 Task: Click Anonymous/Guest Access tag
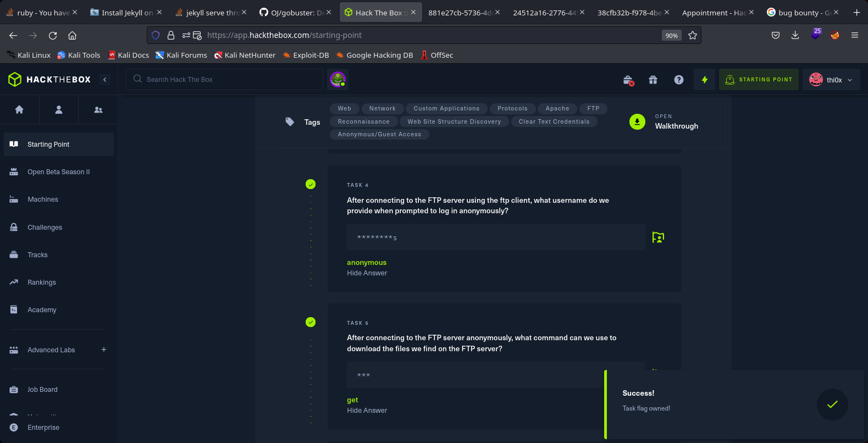379,135
